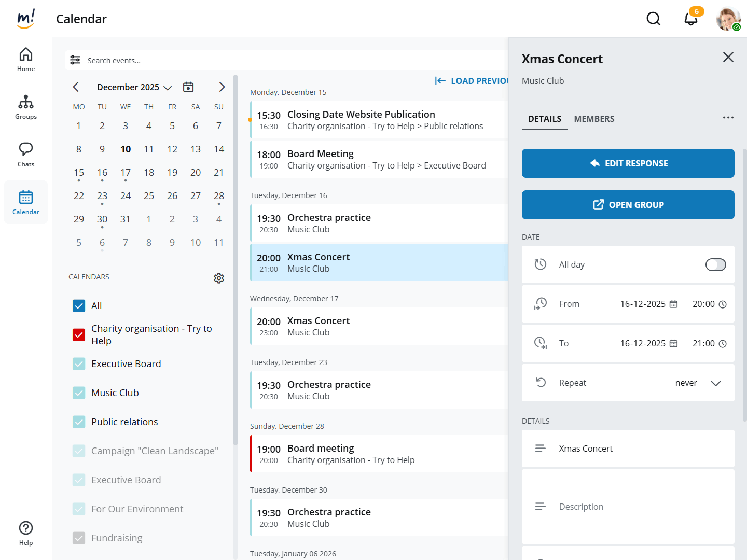Click the jump-to-today calendar icon
This screenshot has height=560, width=747.
coord(188,87)
